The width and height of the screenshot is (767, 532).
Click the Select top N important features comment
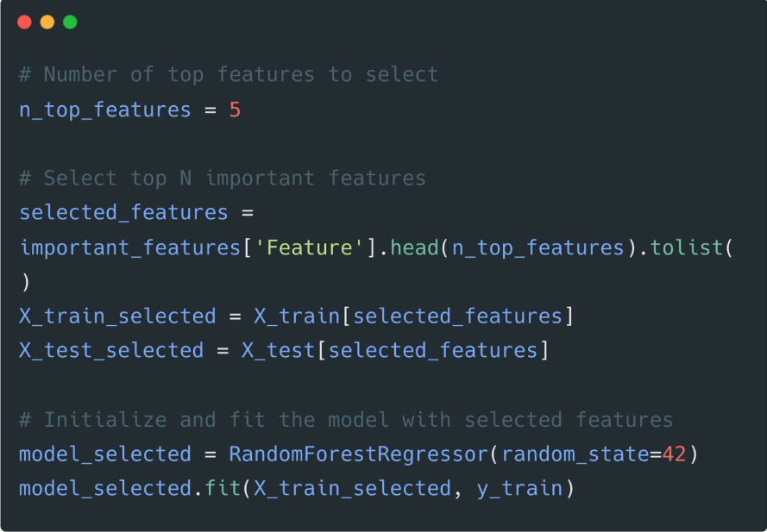(223, 178)
